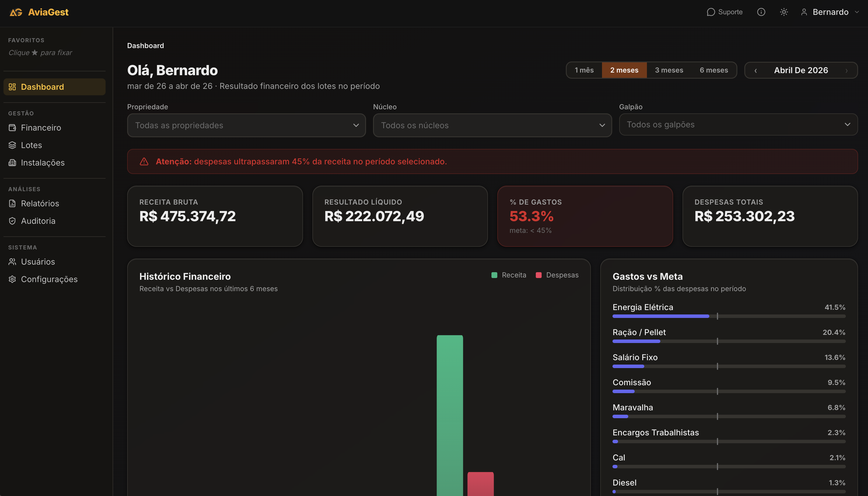Click the Suporte link text

(x=730, y=12)
